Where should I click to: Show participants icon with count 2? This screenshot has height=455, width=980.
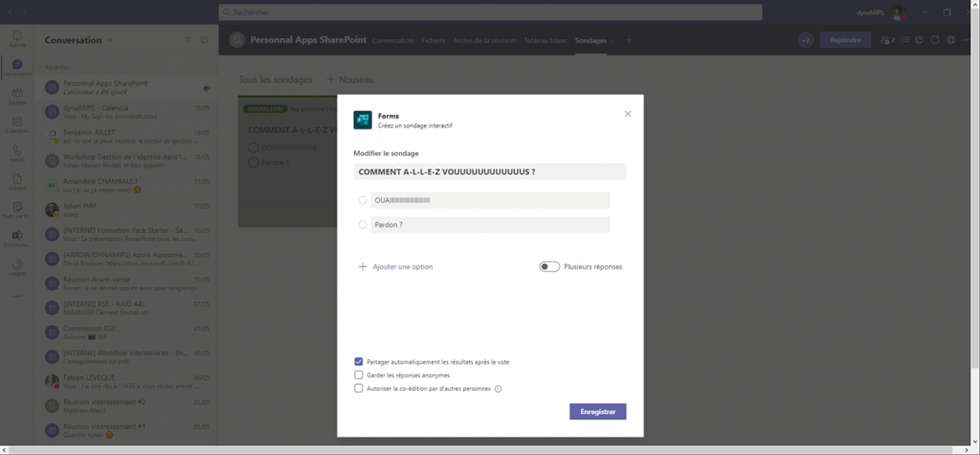tap(887, 40)
